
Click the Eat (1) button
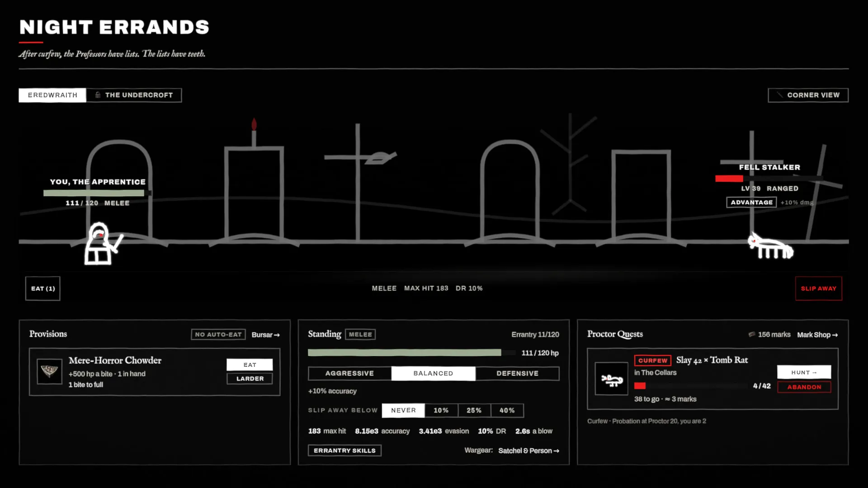click(43, 288)
